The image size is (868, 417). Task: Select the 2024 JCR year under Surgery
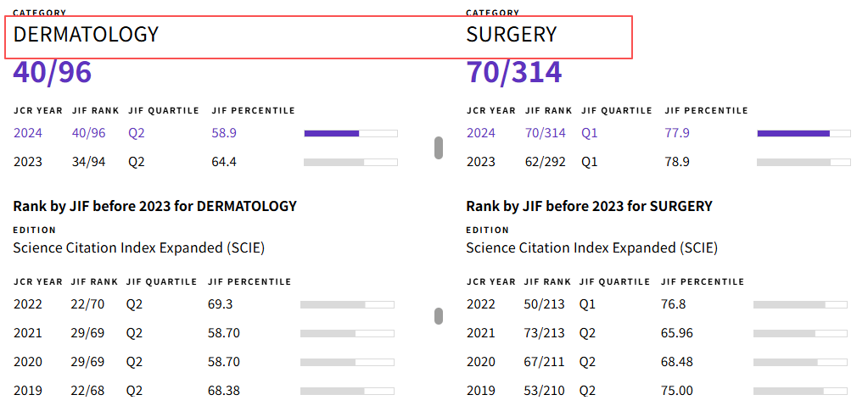[x=480, y=133]
